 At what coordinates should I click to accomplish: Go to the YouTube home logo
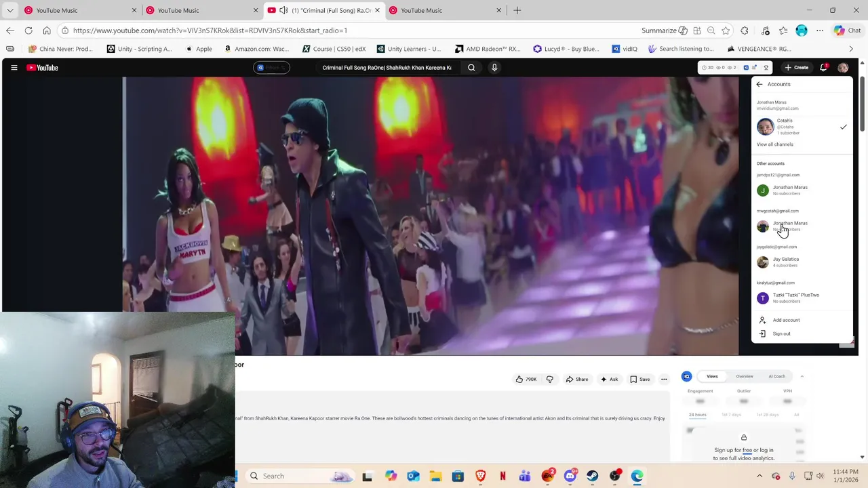(42, 68)
